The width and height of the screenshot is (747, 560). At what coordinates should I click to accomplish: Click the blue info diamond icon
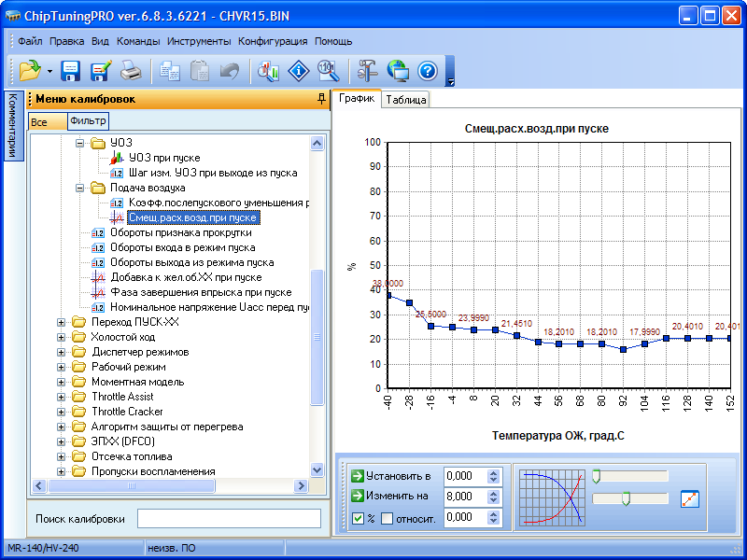click(x=298, y=70)
